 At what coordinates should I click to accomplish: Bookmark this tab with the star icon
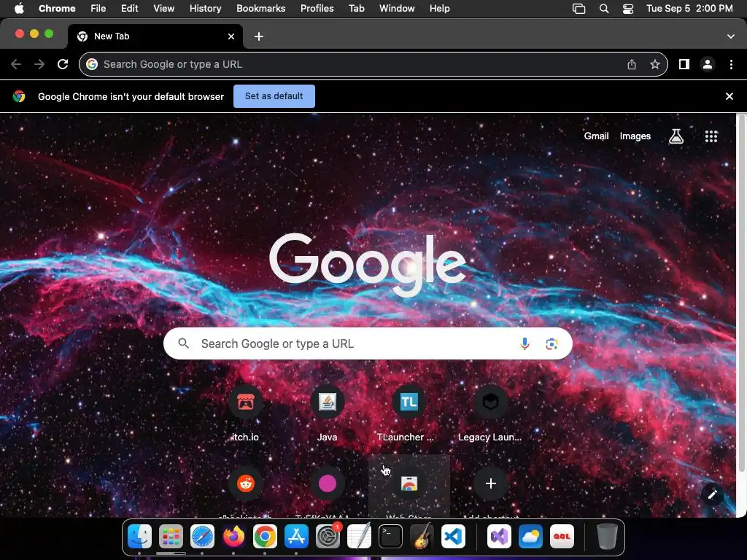[x=655, y=64]
